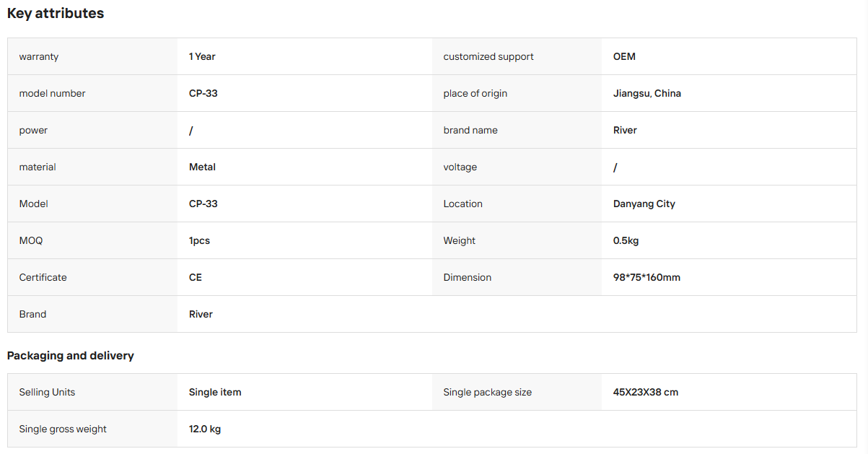This screenshot has width=868, height=454.
Task: Click the Packaging and delivery heading
Action: 71,355
